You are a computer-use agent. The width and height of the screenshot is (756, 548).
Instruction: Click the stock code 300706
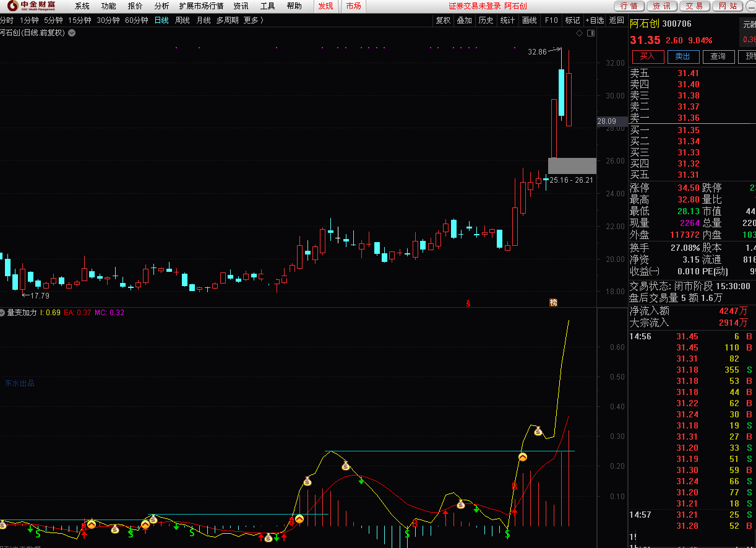(x=677, y=24)
